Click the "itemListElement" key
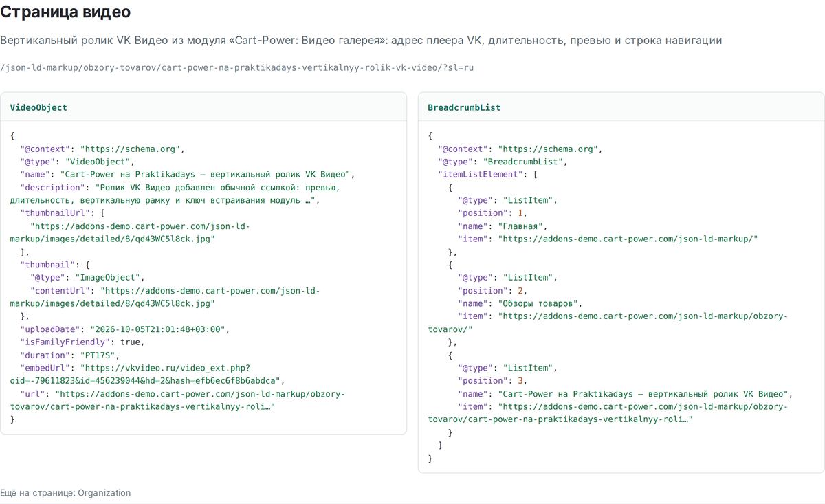The height and width of the screenshot is (504, 825). coord(481,175)
